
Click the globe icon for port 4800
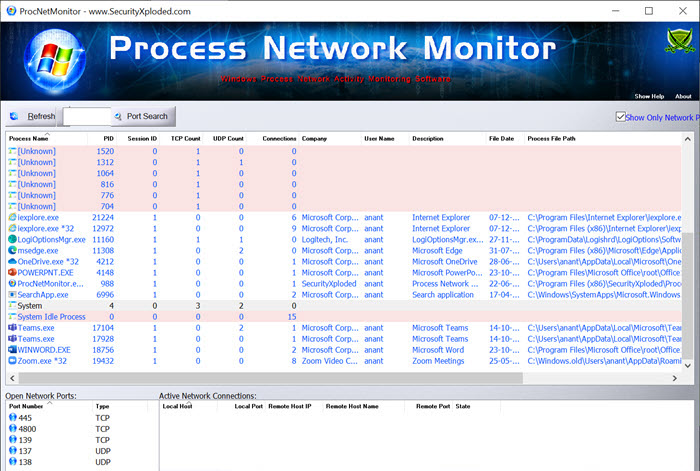pyautogui.click(x=13, y=429)
